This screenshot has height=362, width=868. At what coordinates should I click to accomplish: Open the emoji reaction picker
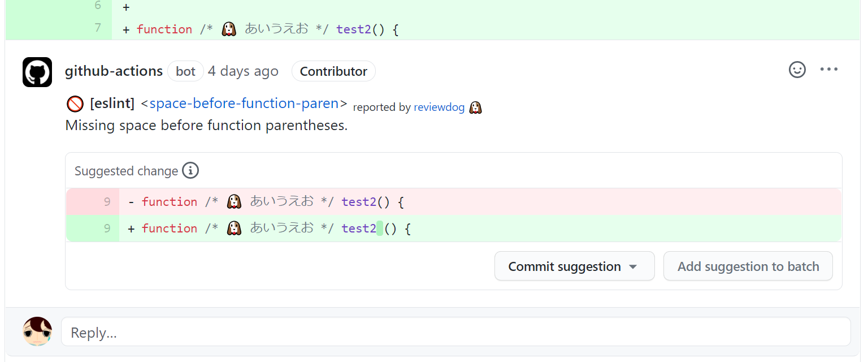click(x=797, y=70)
